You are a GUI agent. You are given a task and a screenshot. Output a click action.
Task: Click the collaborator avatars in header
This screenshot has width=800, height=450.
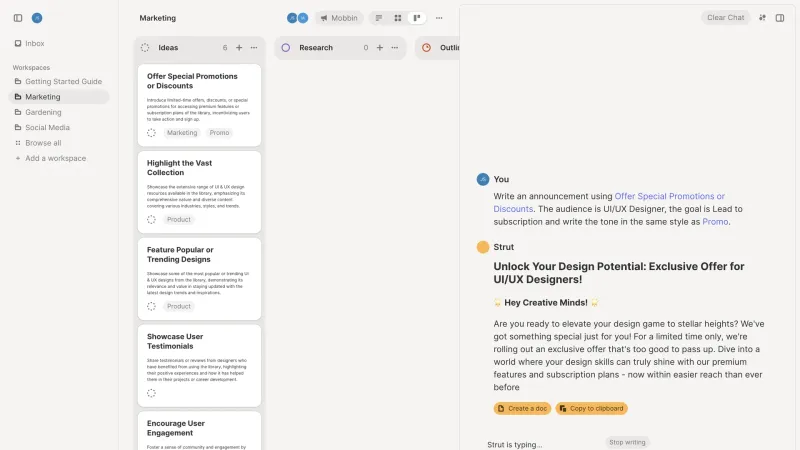coord(297,18)
